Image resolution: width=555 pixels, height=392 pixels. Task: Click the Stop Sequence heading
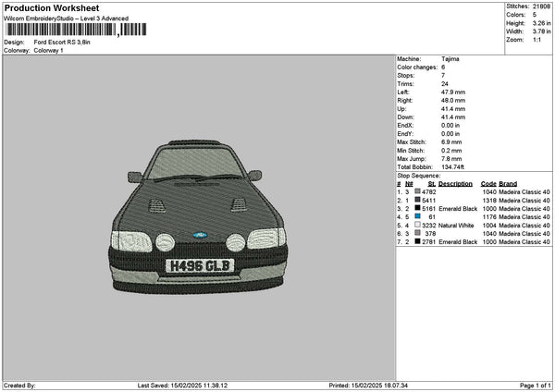click(419, 174)
